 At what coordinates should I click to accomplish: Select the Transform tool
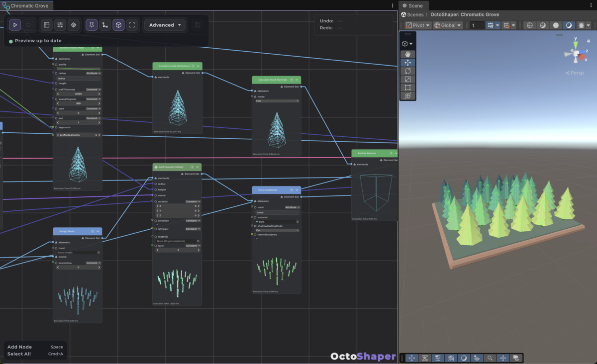tap(408, 96)
